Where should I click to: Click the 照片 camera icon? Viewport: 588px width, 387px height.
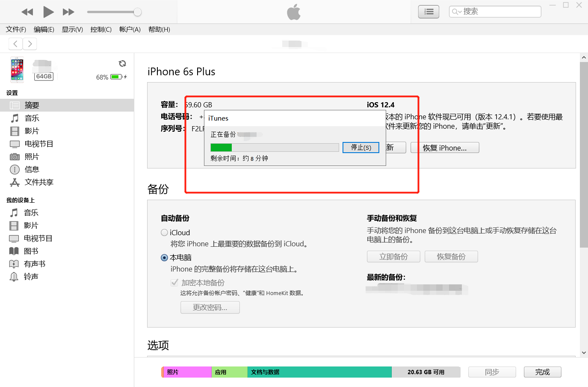pyautogui.click(x=15, y=157)
